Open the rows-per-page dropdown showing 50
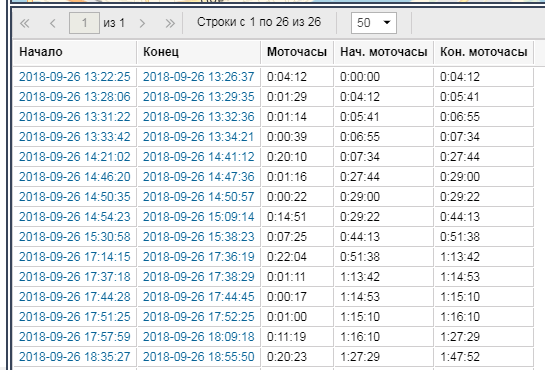The height and width of the screenshot is (370, 545). (374, 23)
